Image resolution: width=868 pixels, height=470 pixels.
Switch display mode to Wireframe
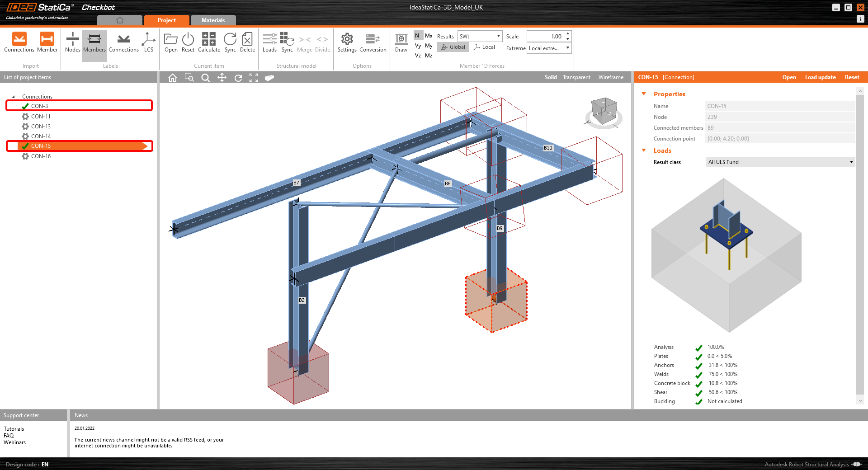(x=611, y=77)
